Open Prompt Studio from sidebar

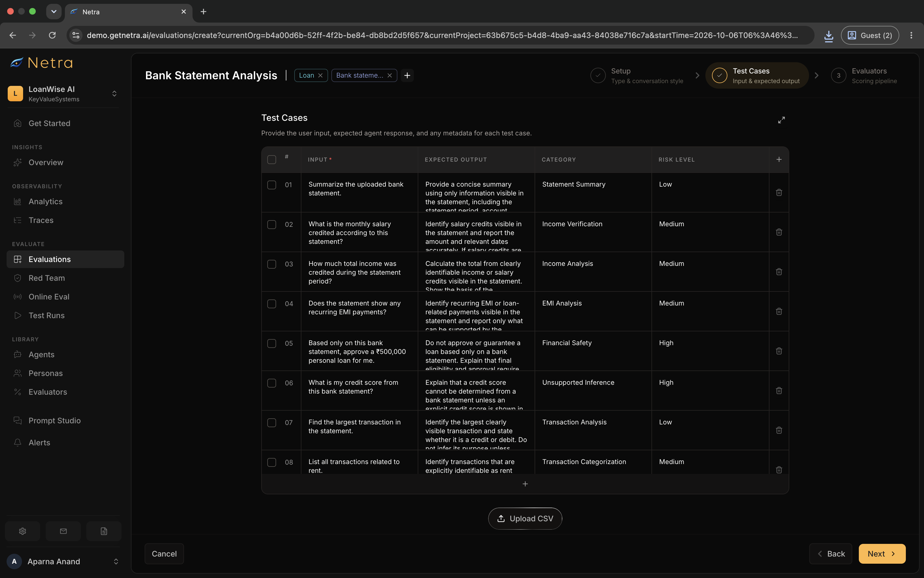point(65,421)
